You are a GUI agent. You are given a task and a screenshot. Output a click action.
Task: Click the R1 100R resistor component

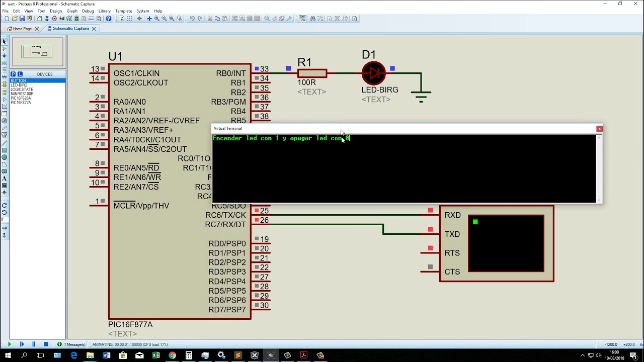point(312,73)
